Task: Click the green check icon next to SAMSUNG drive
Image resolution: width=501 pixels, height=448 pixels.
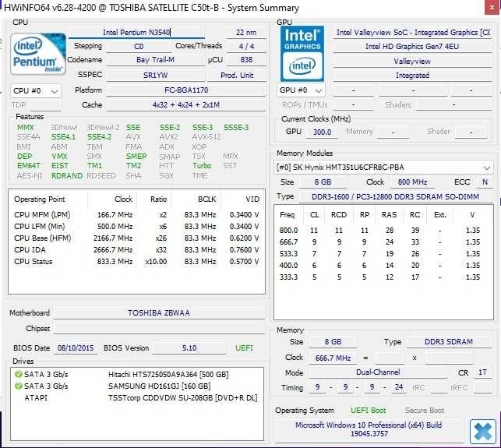Action: point(18,386)
